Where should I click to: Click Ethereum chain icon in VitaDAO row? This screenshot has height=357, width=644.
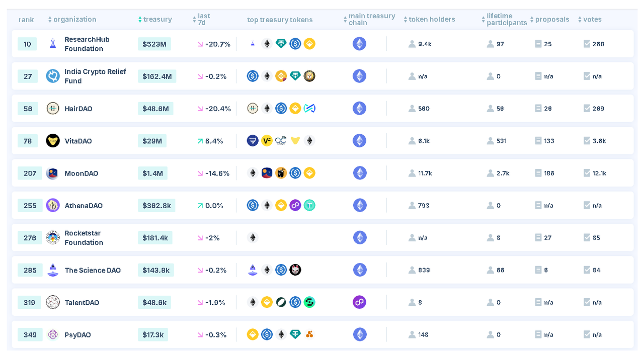coord(359,141)
